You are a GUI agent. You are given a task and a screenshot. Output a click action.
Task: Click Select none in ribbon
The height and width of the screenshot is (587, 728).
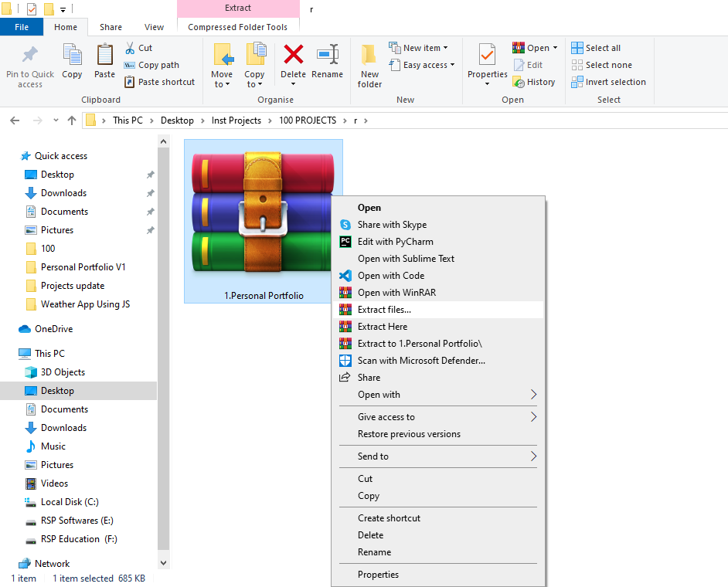(x=602, y=65)
